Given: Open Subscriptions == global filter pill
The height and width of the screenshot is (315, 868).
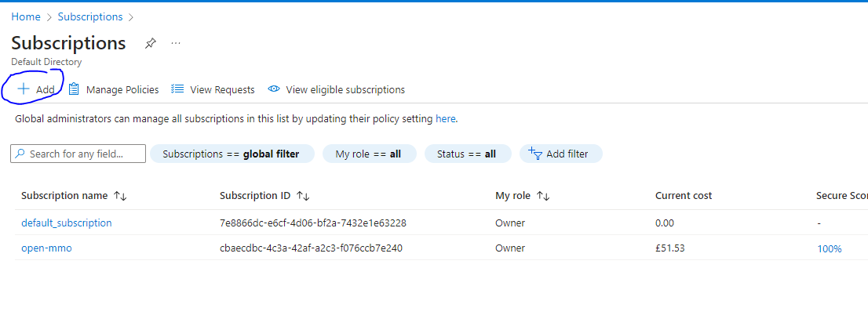Looking at the screenshot, I should click(x=232, y=154).
